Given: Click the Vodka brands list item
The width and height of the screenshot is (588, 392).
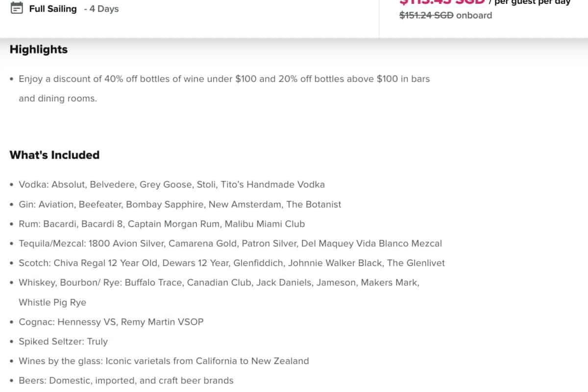Looking at the screenshot, I should pos(171,185).
